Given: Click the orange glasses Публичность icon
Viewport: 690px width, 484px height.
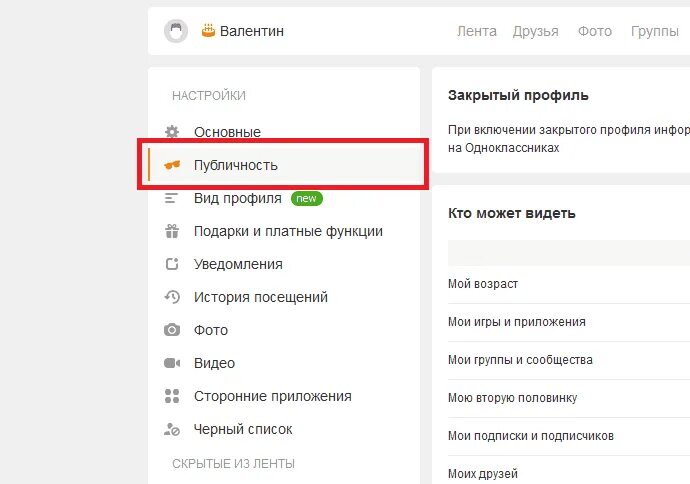Looking at the screenshot, I should tap(172, 165).
